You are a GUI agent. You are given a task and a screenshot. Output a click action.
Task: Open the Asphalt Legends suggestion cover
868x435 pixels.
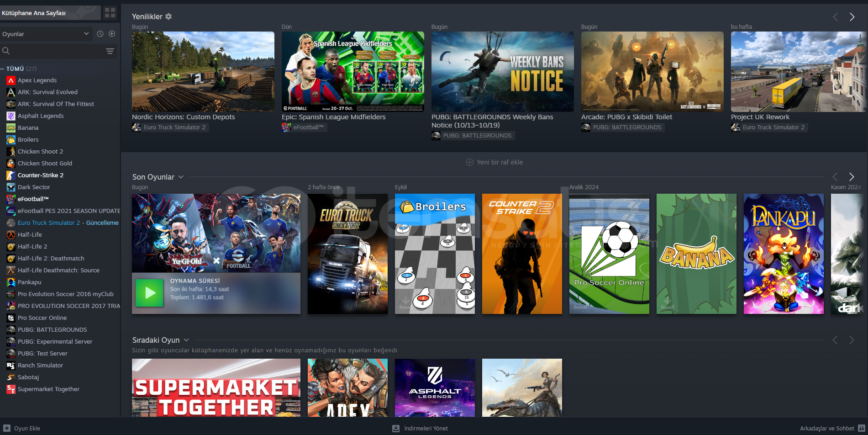point(435,387)
